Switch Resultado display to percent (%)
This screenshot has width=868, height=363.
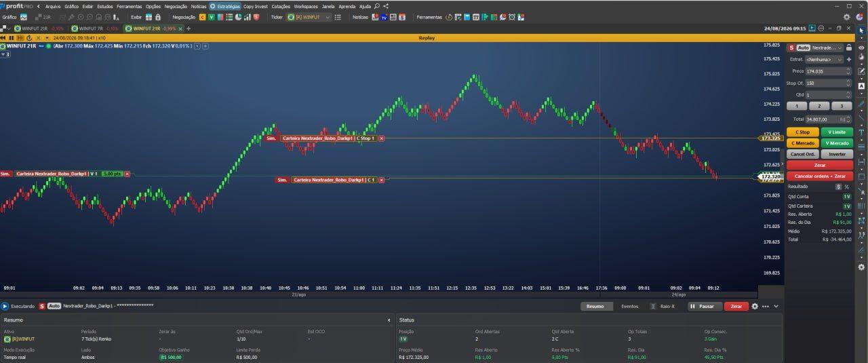click(x=847, y=187)
